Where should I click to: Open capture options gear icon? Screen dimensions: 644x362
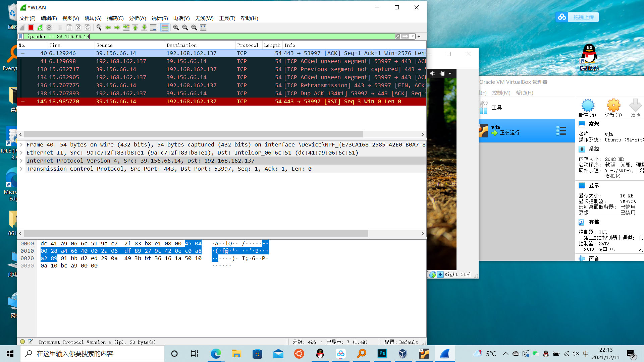pos(49,27)
